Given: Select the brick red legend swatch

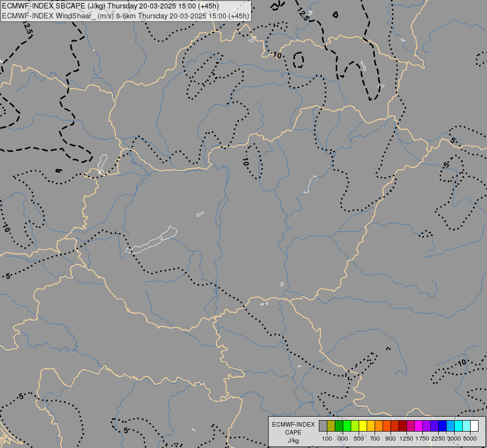Looking at the screenshot, I should click(394, 426).
